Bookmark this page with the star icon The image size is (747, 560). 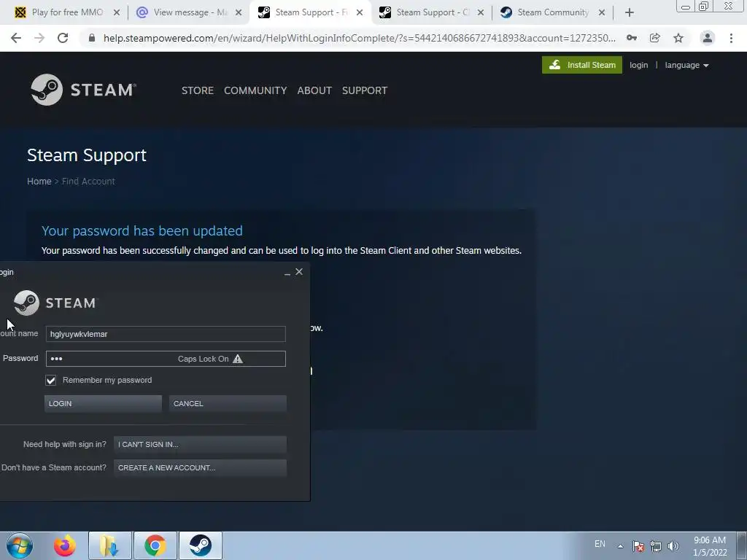(x=678, y=38)
